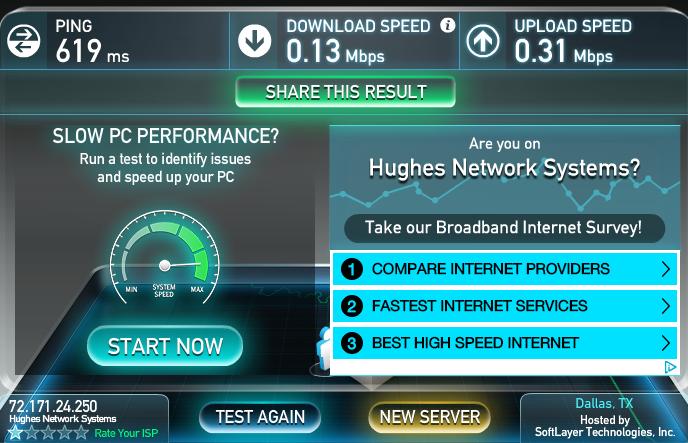Screen dimensions: 688x443
Task: Click the system speed gauge
Action: click(x=165, y=257)
